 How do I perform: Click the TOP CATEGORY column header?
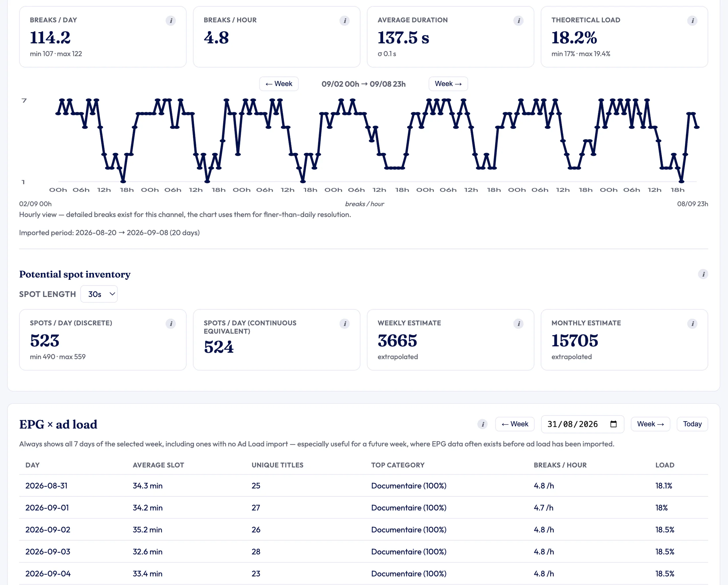(398, 465)
